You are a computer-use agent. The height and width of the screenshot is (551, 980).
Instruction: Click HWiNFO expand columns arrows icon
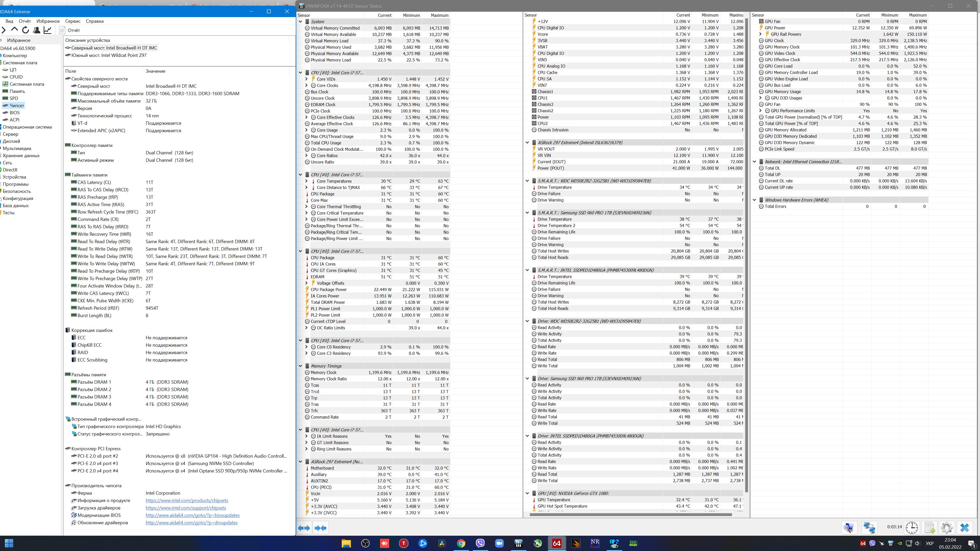pos(304,528)
